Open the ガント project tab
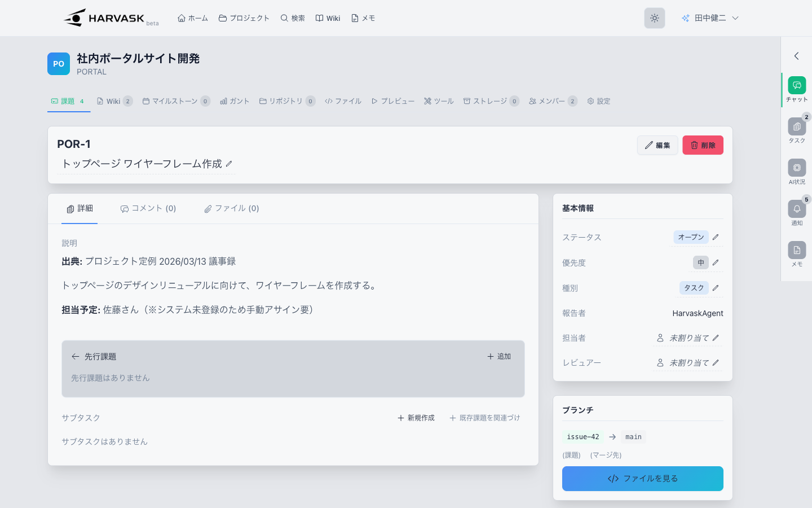 235,101
